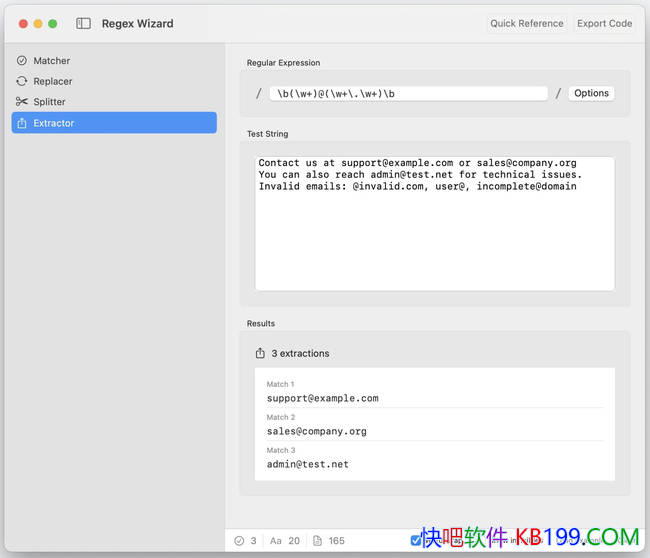The height and width of the screenshot is (558, 650).
Task: Click the export icon beside '3 extractions'
Action: pyautogui.click(x=260, y=353)
